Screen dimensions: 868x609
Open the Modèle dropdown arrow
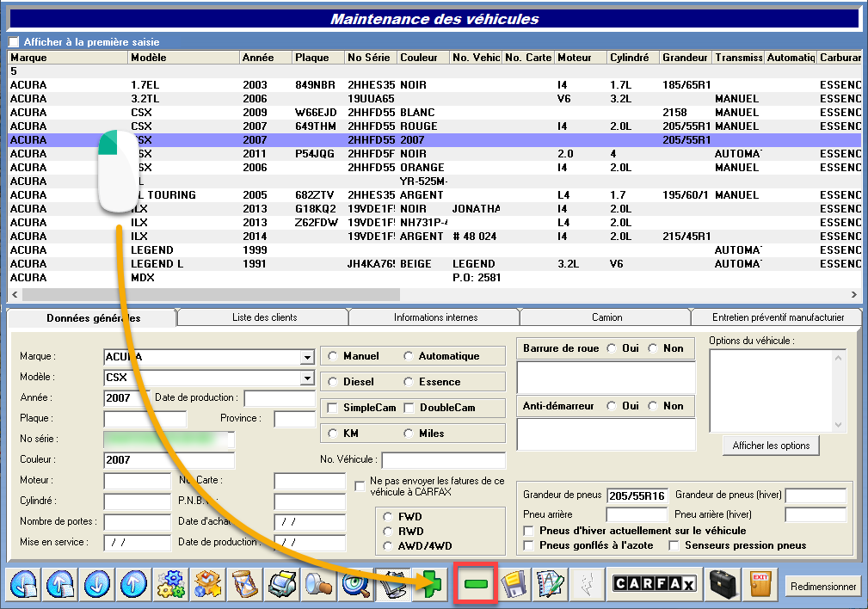coord(307,378)
